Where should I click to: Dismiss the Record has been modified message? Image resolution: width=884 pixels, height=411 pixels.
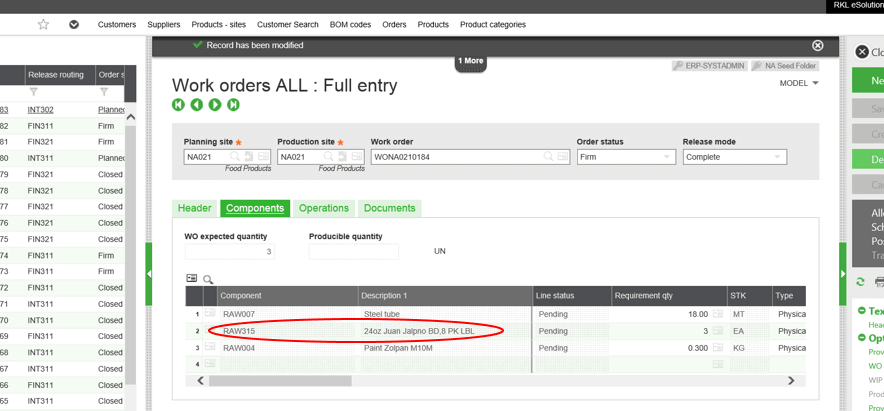(817, 46)
